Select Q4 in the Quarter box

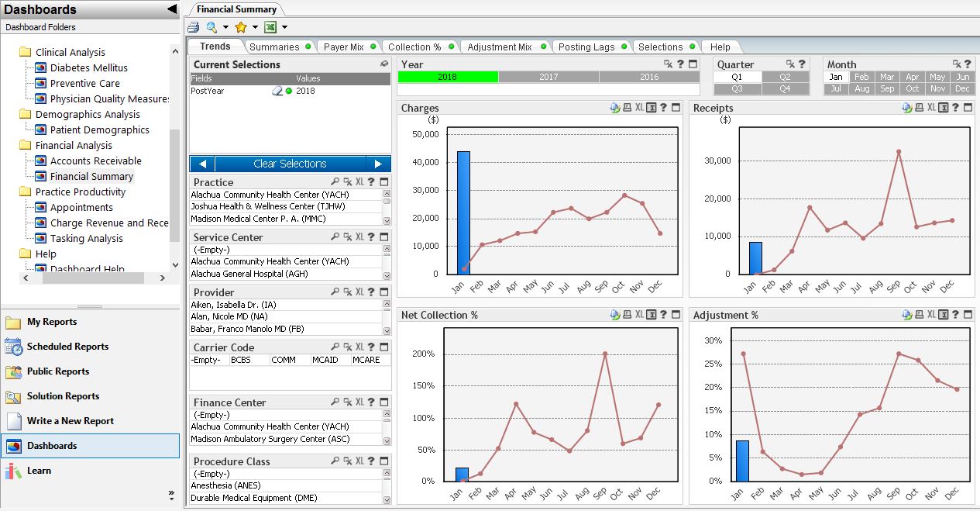coord(785,89)
